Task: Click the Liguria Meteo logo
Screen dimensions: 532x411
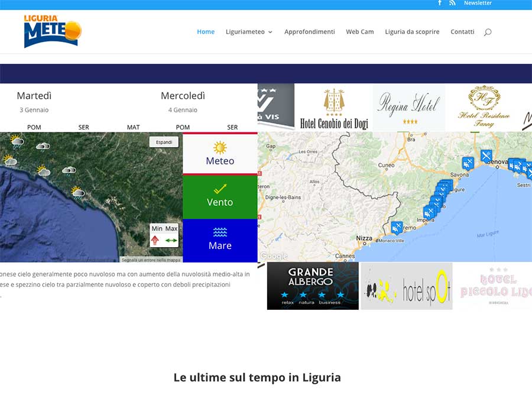Action: click(52, 31)
